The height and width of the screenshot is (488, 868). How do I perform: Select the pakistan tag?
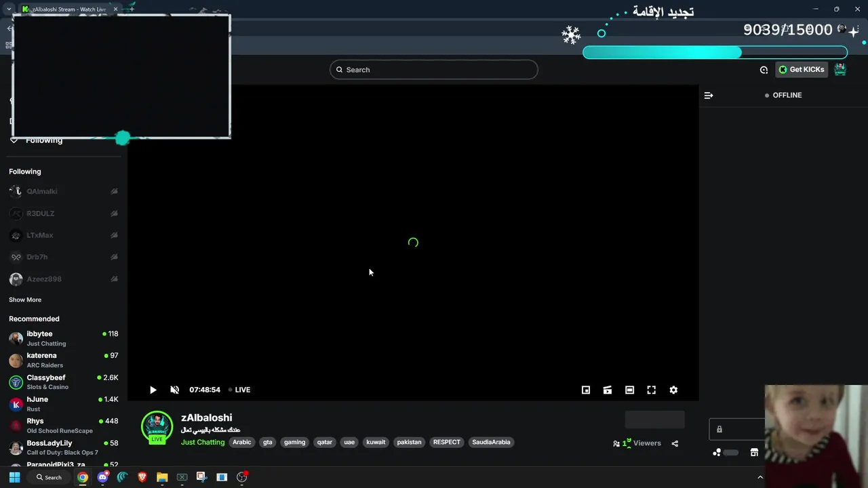(409, 442)
